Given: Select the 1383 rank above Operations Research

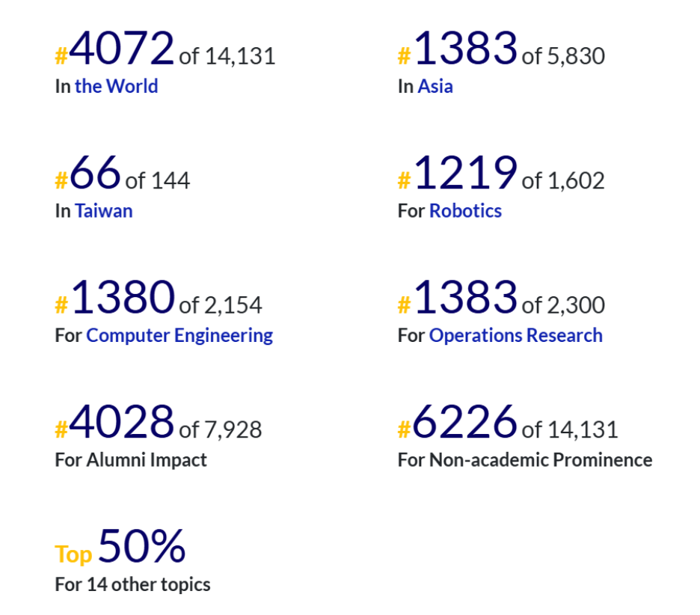Looking at the screenshot, I should coord(465,297).
